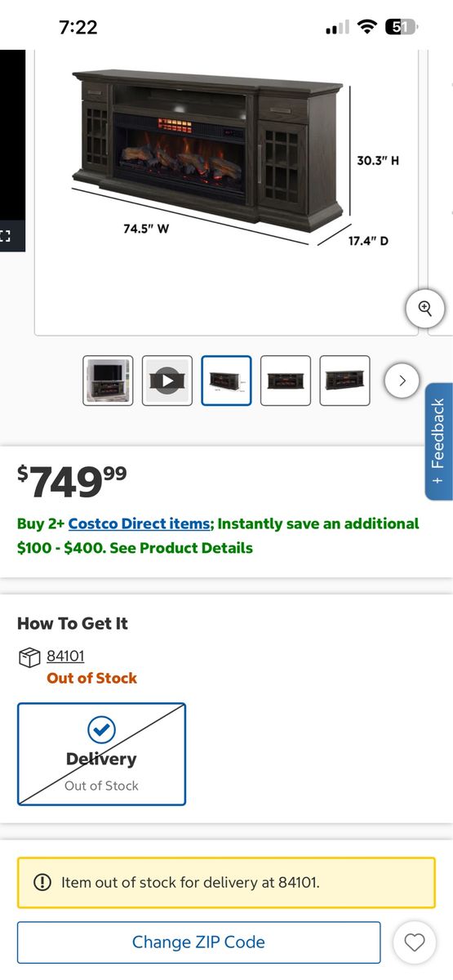Tap the heart wishlist icon
453x980 pixels.
(x=415, y=942)
